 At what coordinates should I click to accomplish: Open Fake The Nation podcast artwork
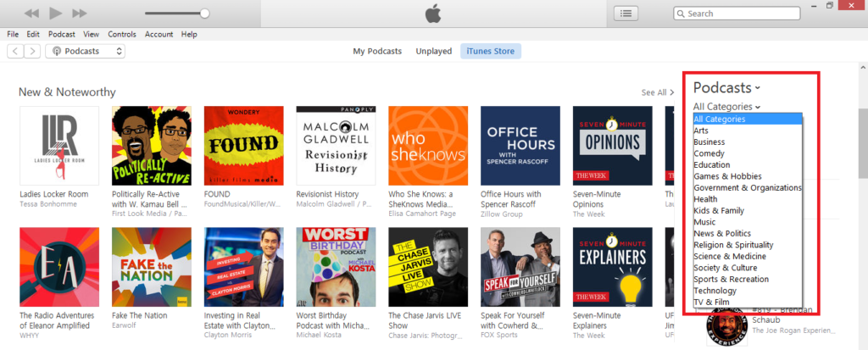(152, 267)
